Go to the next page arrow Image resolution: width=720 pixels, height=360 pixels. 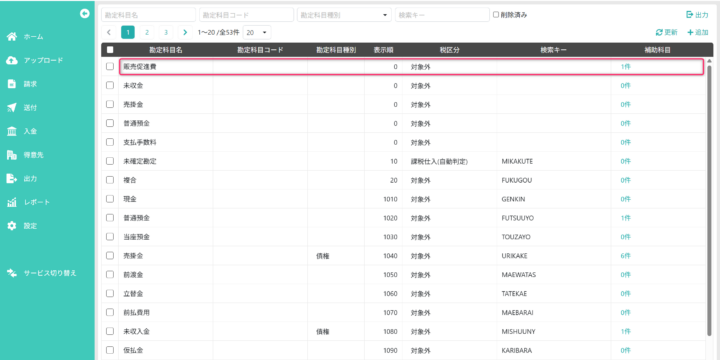(185, 32)
